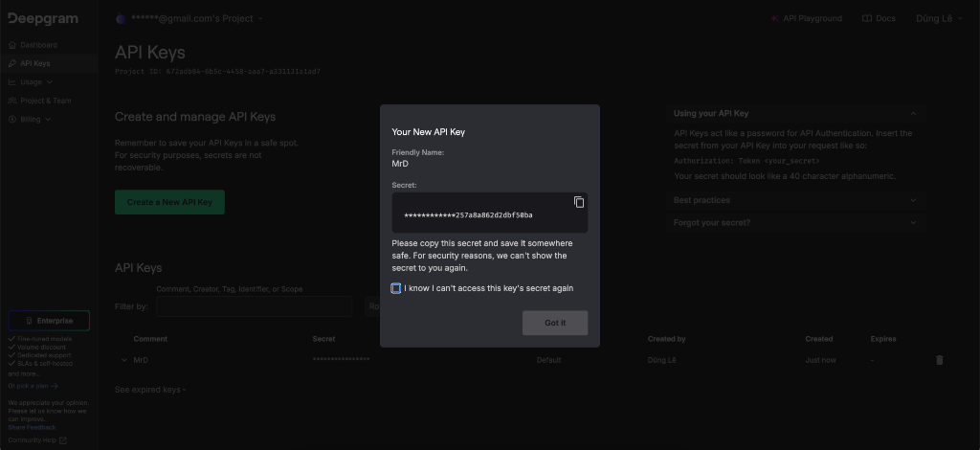Click the Billing coin icon
Screen dimensions: 980x450
[12, 119]
